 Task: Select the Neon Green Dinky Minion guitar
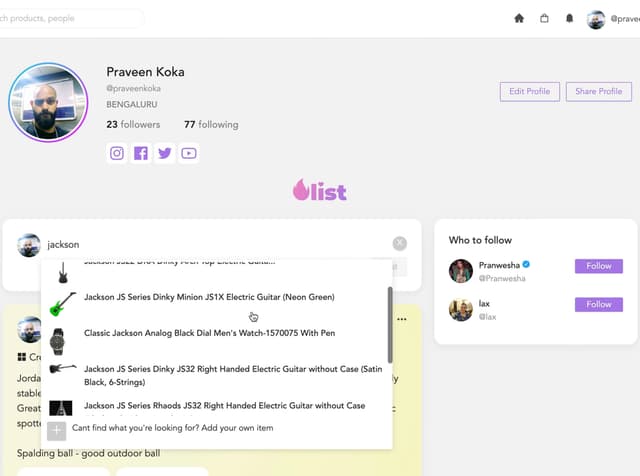click(x=209, y=297)
